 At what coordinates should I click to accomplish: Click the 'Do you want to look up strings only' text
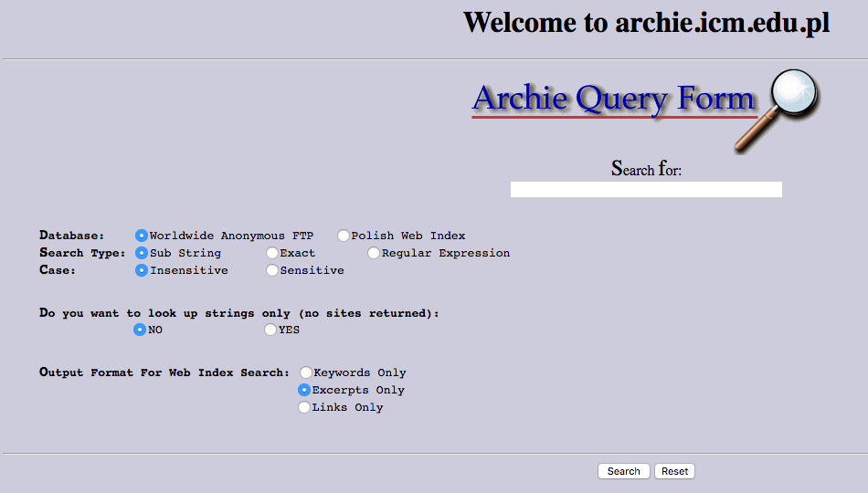(x=239, y=313)
